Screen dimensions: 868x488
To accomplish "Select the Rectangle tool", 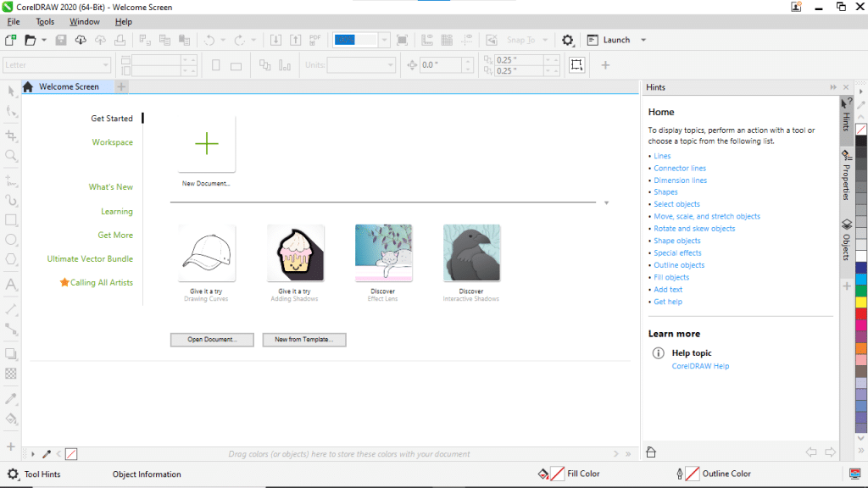I will tap(11, 219).
